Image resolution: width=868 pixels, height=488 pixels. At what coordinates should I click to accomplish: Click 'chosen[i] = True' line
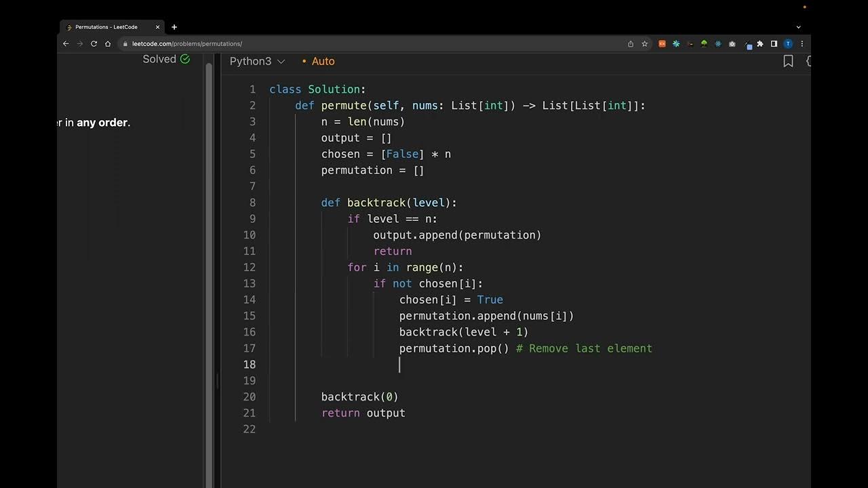pos(451,300)
